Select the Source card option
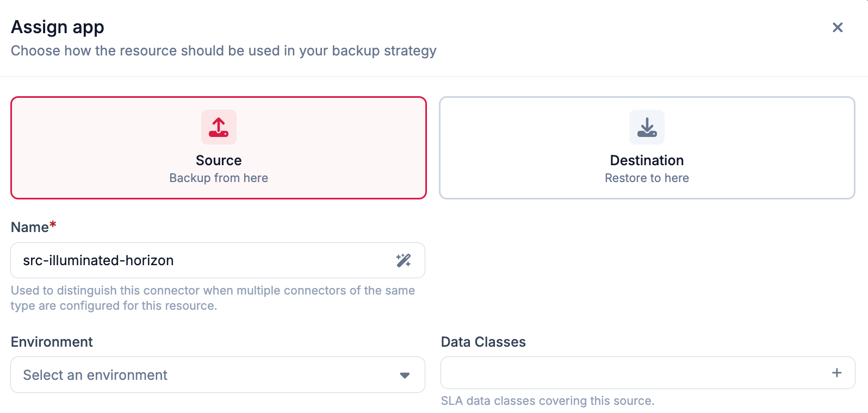This screenshot has width=868, height=413. 219,148
